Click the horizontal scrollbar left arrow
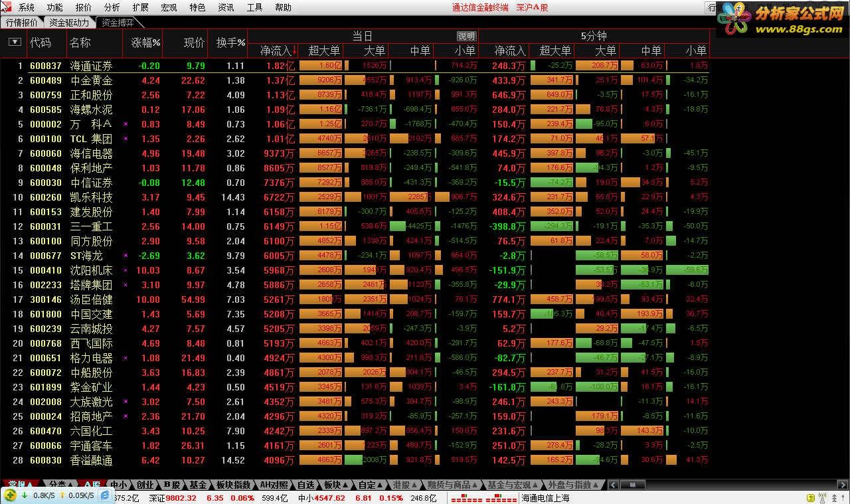850x504 pixels. click(x=612, y=485)
